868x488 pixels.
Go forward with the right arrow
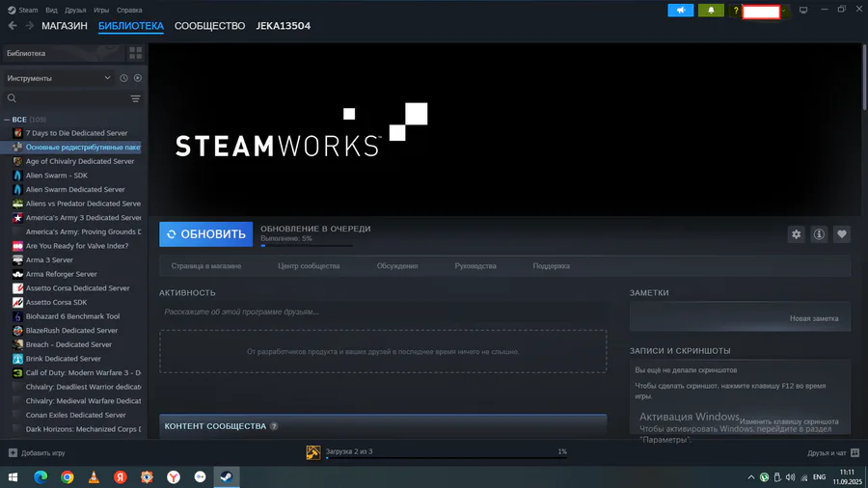pos(29,25)
